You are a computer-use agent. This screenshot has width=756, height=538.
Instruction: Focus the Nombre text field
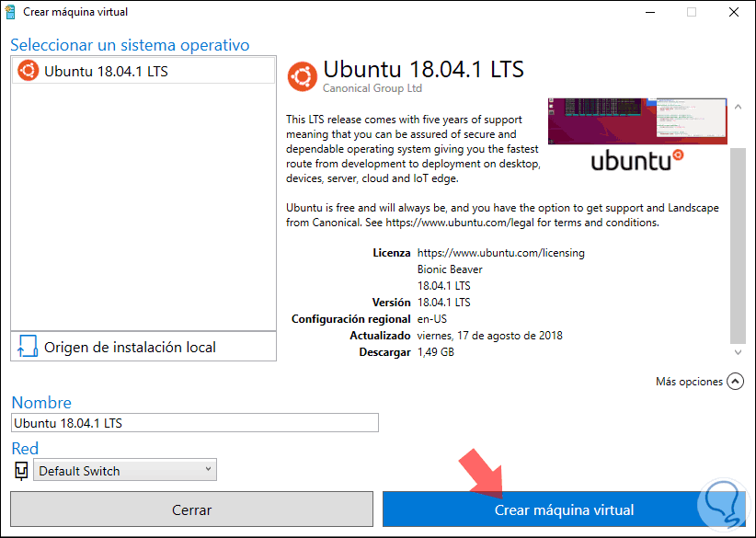pyautogui.click(x=195, y=423)
